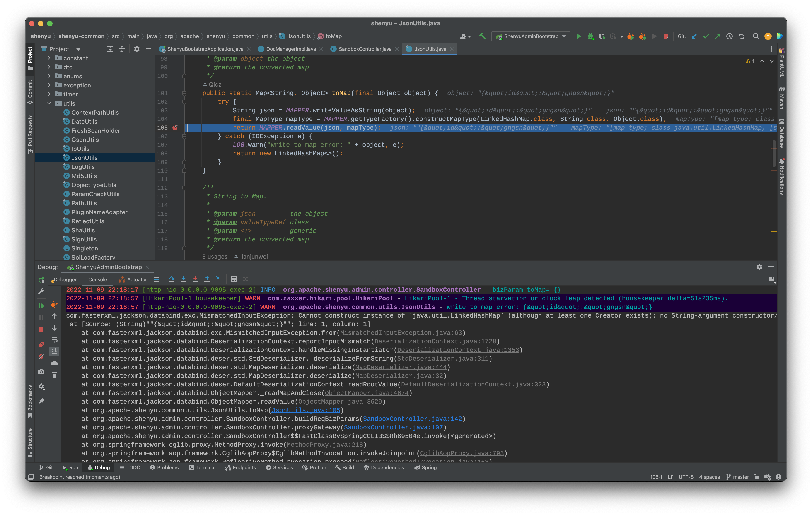Open the Debugger tab
This screenshot has height=515, width=812.
[x=64, y=279]
